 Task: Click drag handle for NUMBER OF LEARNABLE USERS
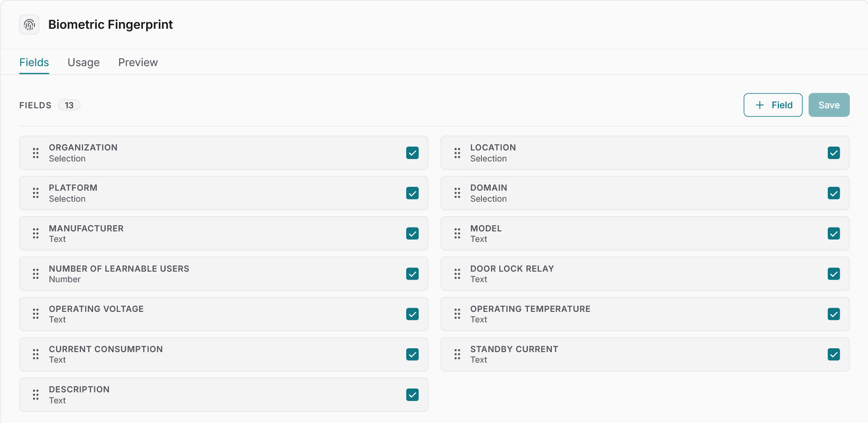click(36, 274)
